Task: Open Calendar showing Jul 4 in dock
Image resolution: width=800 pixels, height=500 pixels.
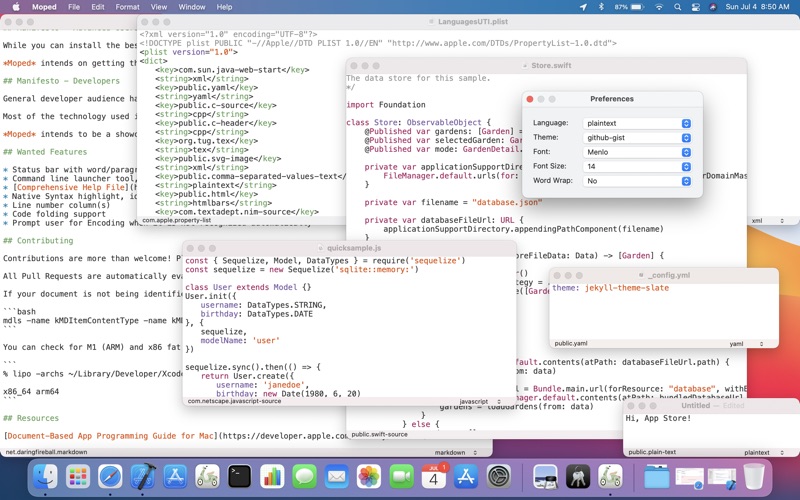Action: (x=434, y=478)
